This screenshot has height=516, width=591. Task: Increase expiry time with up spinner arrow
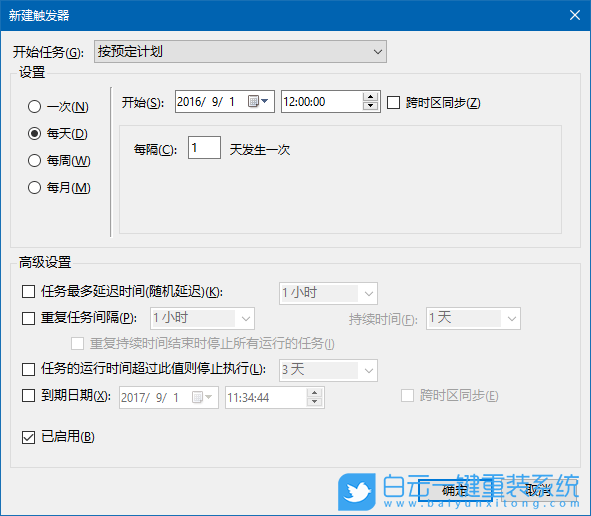pyautogui.click(x=314, y=393)
